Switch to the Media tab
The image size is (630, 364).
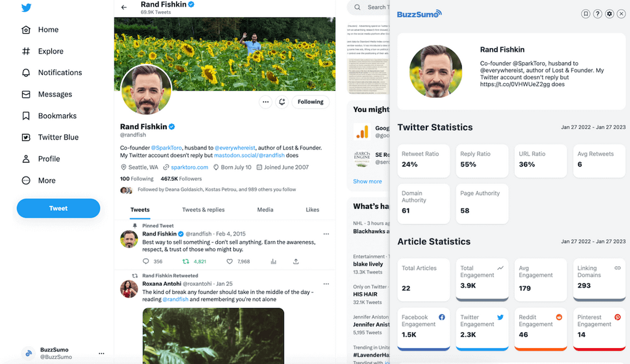(265, 210)
